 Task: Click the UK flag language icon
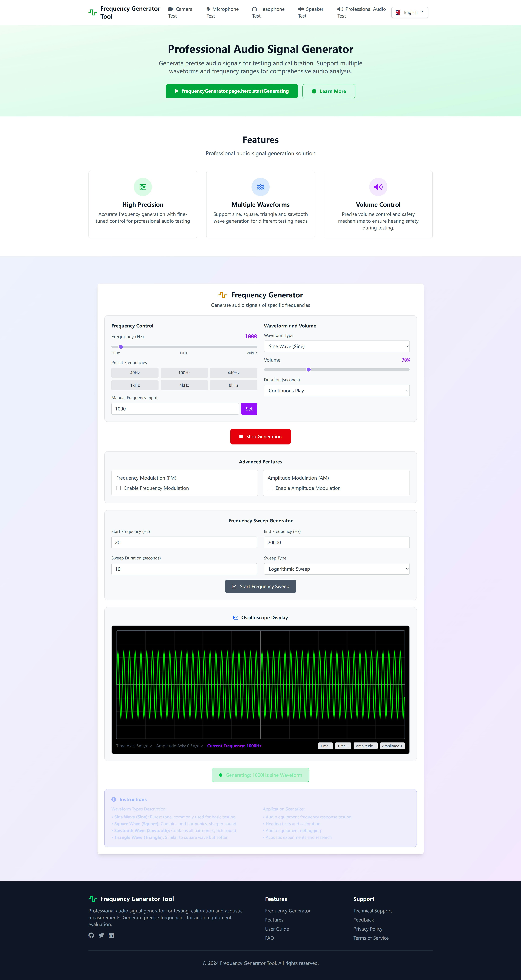398,13
